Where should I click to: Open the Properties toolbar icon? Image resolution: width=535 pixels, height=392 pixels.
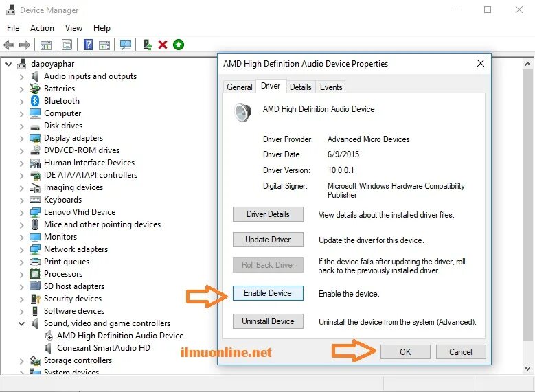point(67,45)
